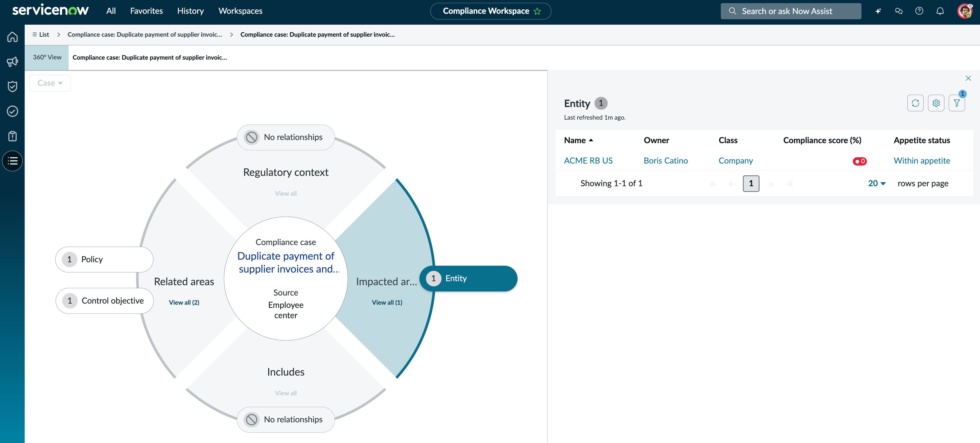Open the ACME RB US entity

(x=588, y=161)
